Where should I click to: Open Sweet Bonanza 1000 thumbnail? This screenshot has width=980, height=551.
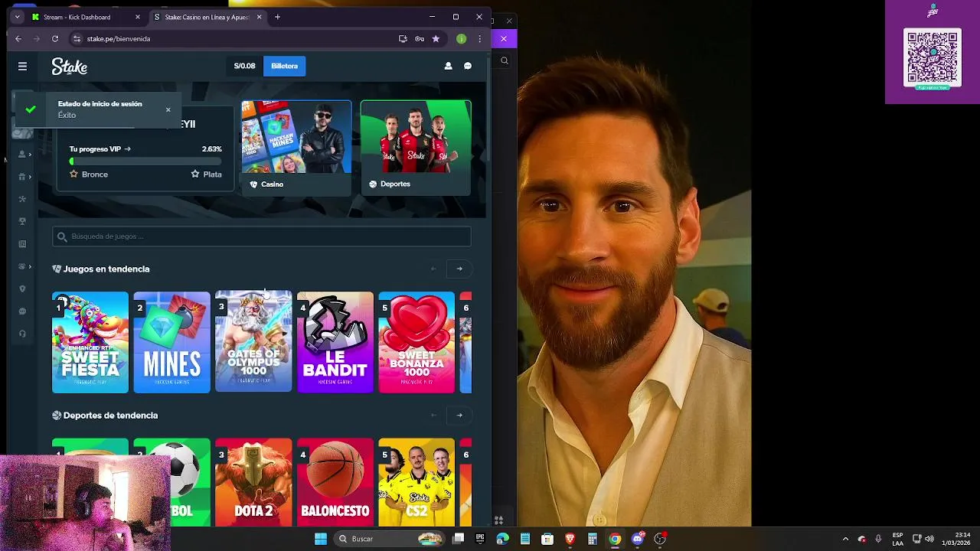(416, 342)
